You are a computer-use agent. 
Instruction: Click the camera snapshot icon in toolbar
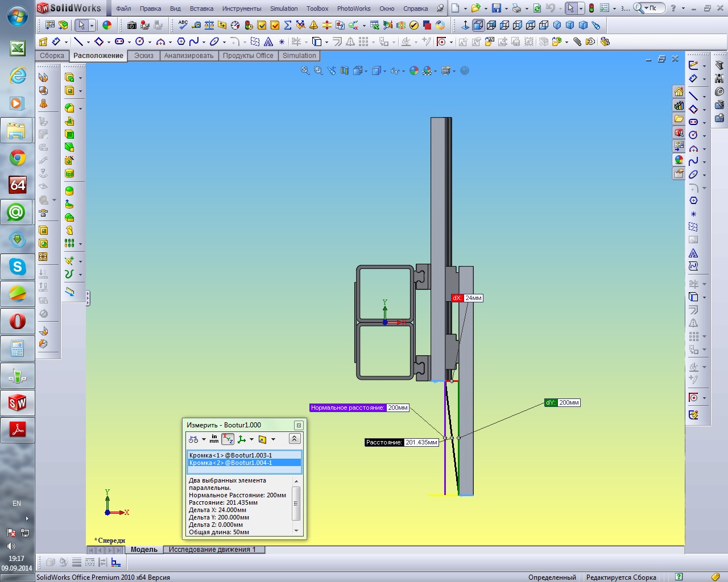(x=132, y=25)
